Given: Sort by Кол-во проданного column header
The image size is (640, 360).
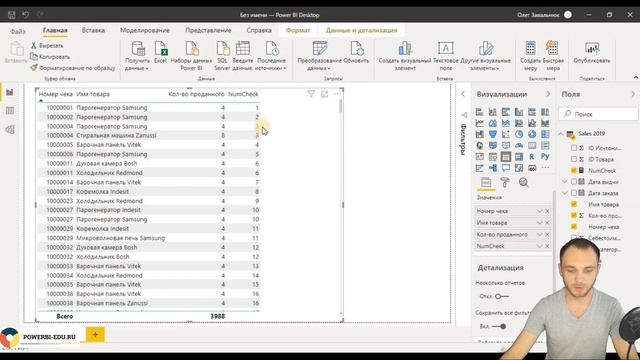Looking at the screenshot, I should [x=196, y=94].
